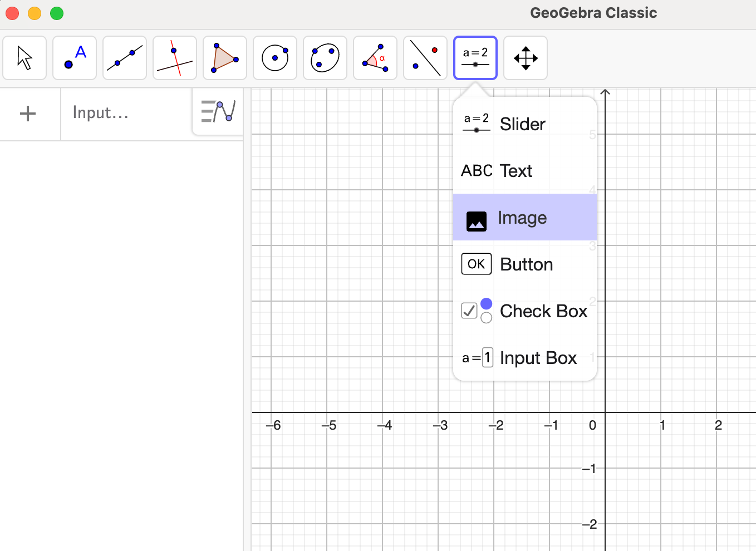
Task: Choose Input Box from the dropdown menu
Action: 525,357
